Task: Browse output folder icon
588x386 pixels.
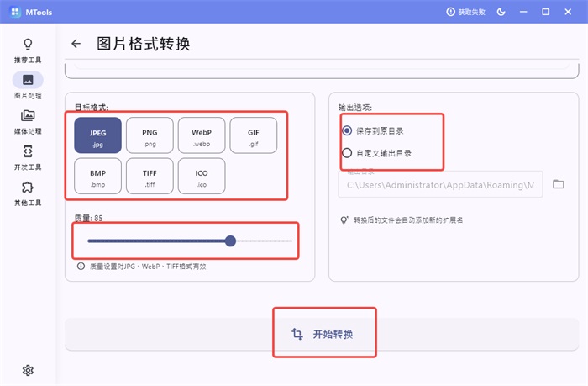Action: coord(558,184)
